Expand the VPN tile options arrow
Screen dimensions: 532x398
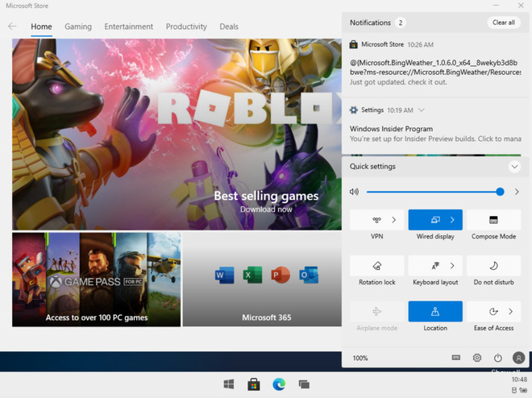(x=393, y=220)
